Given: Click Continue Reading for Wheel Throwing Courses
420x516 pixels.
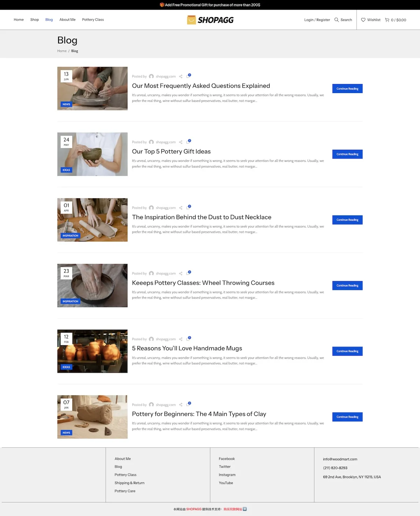Looking at the screenshot, I should click(x=347, y=286).
